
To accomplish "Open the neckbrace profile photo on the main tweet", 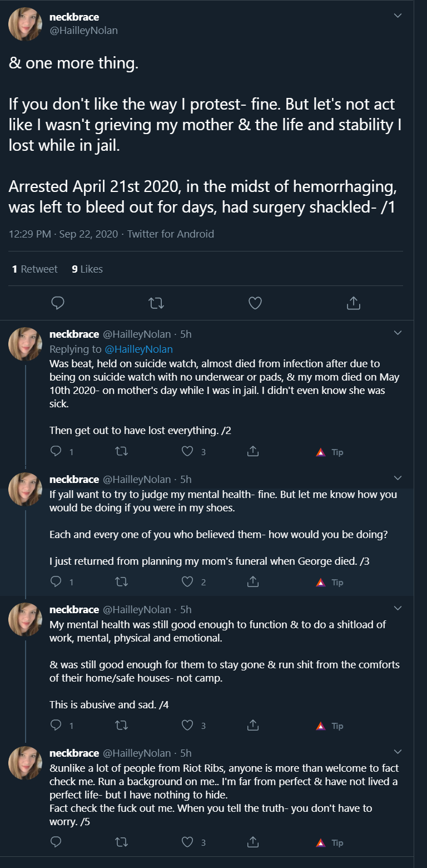I will click(25, 24).
